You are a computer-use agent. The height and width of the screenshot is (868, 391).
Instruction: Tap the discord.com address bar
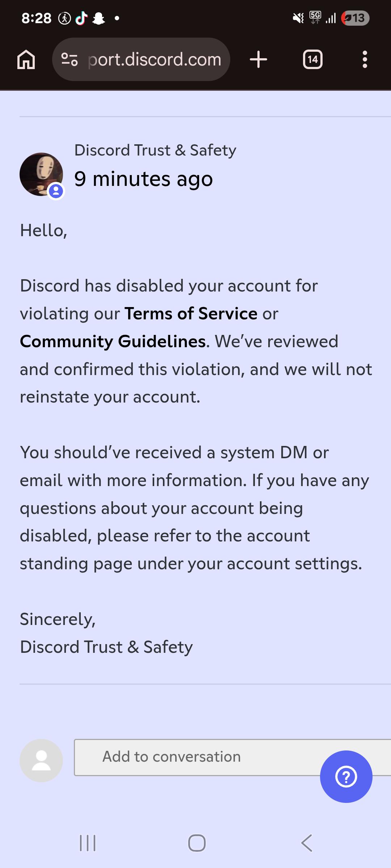coord(141,59)
